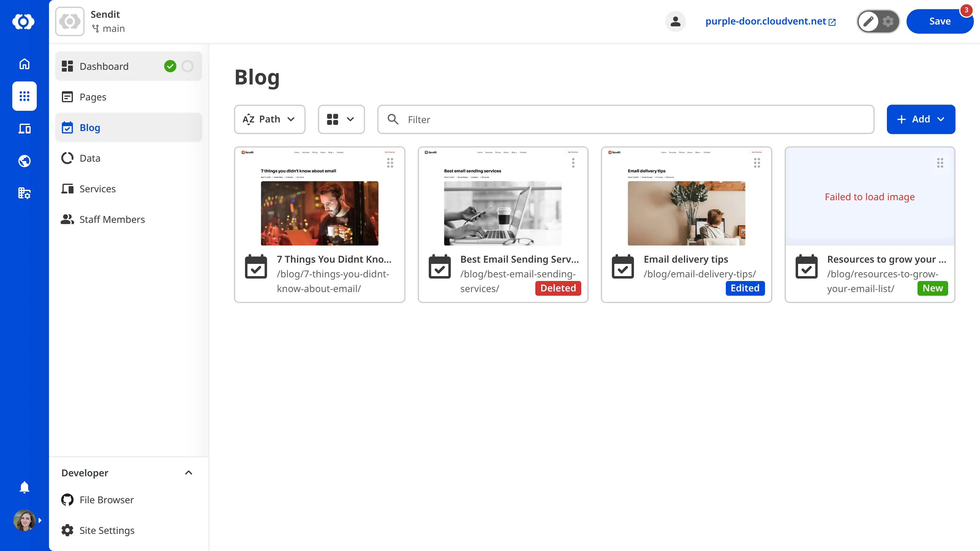Select Pages in the sidebar
This screenshot has width=980, height=551.
(92, 97)
